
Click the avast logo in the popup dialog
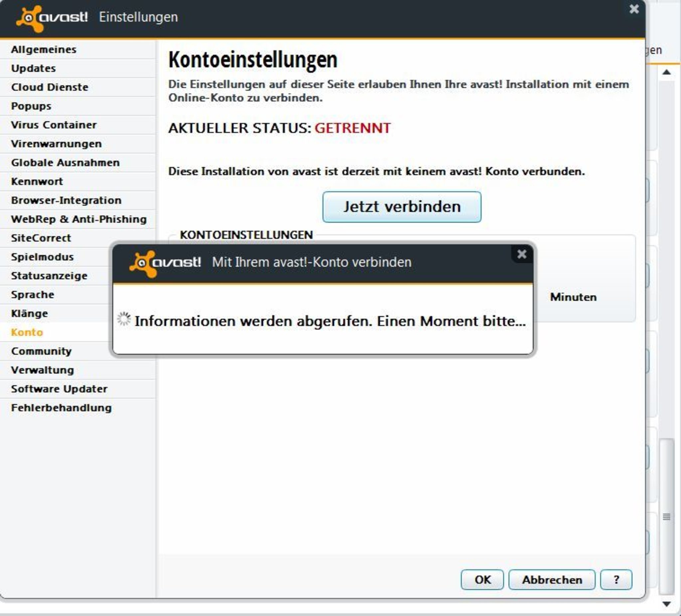(x=166, y=263)
